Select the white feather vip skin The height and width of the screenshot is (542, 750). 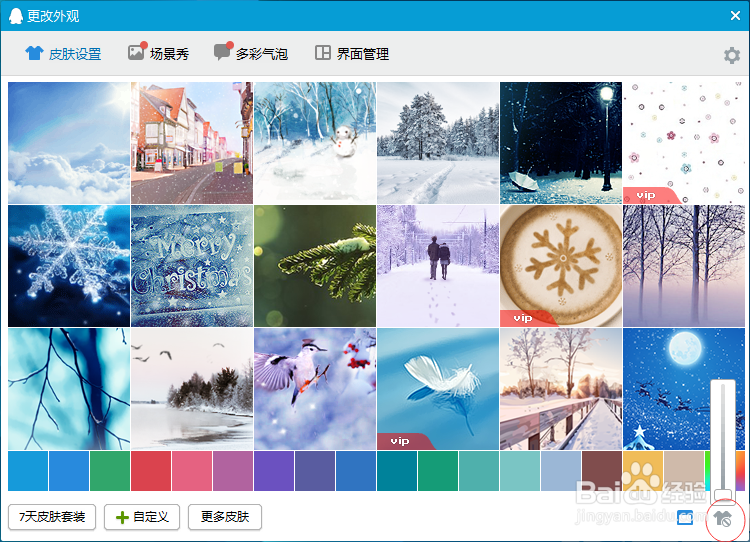coord(438,389)
